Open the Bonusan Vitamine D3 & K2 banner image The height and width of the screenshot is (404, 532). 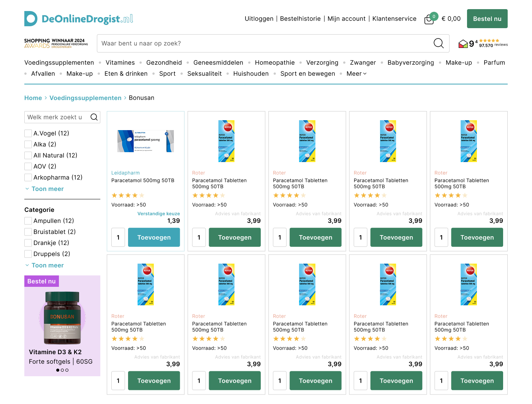[x=62, y=318]
